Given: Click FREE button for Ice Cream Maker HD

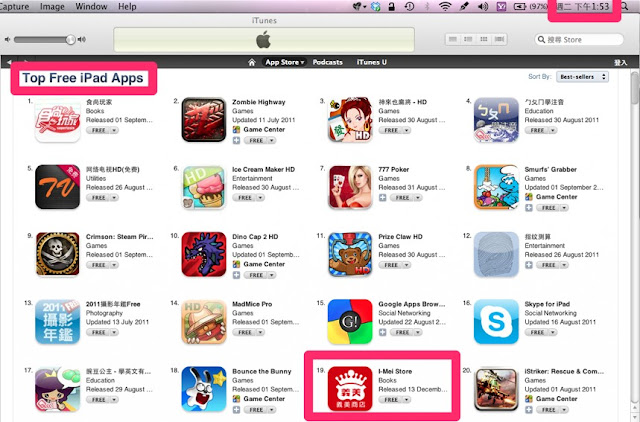Looking at the screenshot, I should 244,198.
